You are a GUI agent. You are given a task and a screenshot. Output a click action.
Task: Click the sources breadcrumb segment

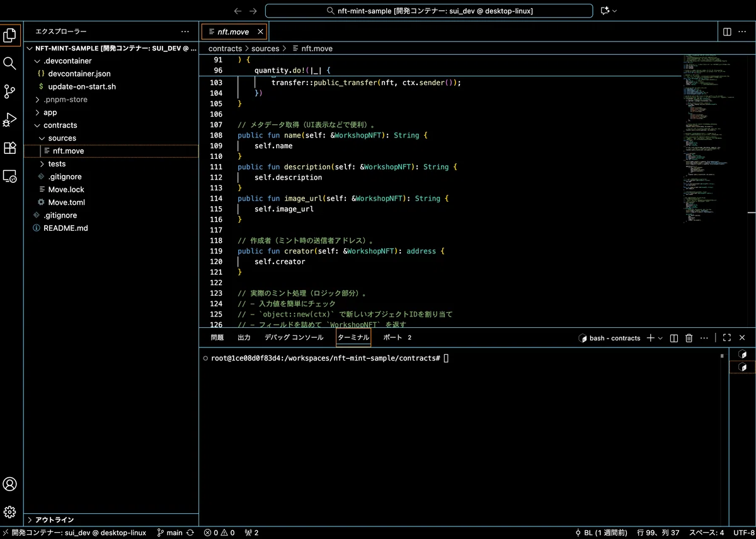265,49
